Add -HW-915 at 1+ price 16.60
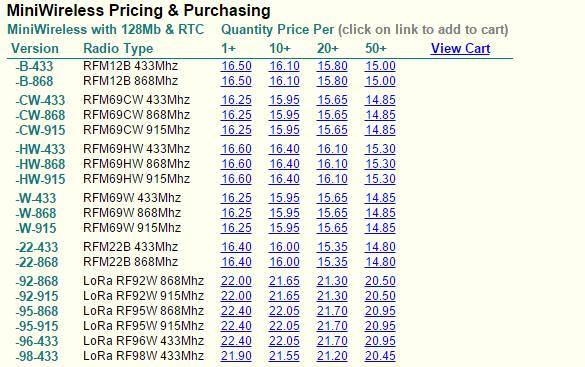Screen dimensions: 585x367 point(236,179)
